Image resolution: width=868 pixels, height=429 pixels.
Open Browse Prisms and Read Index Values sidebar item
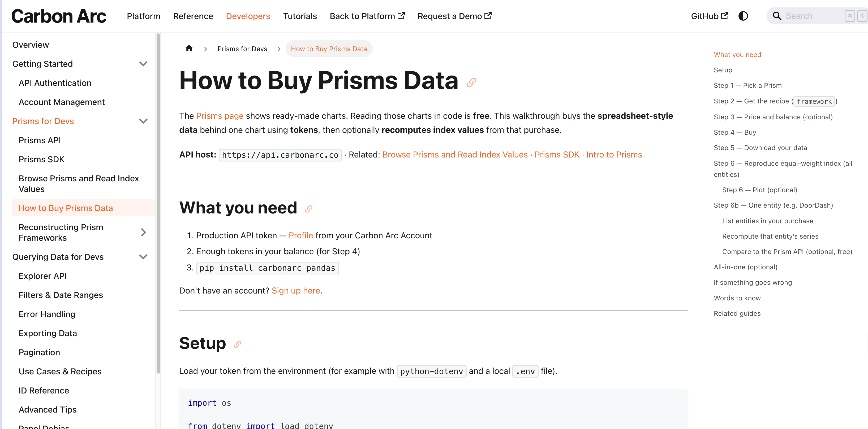pyautogui.click(x=79, y=184)
